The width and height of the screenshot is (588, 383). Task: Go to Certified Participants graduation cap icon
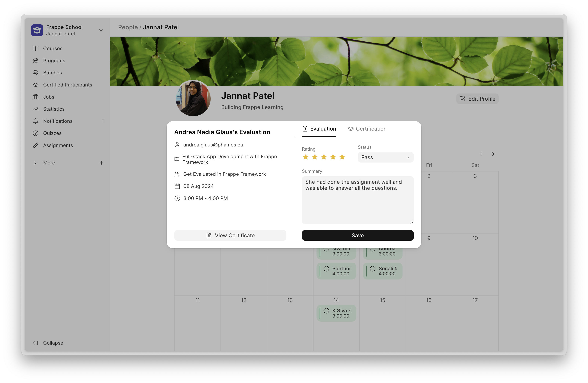pyautogui.click(x=36, y=85)
